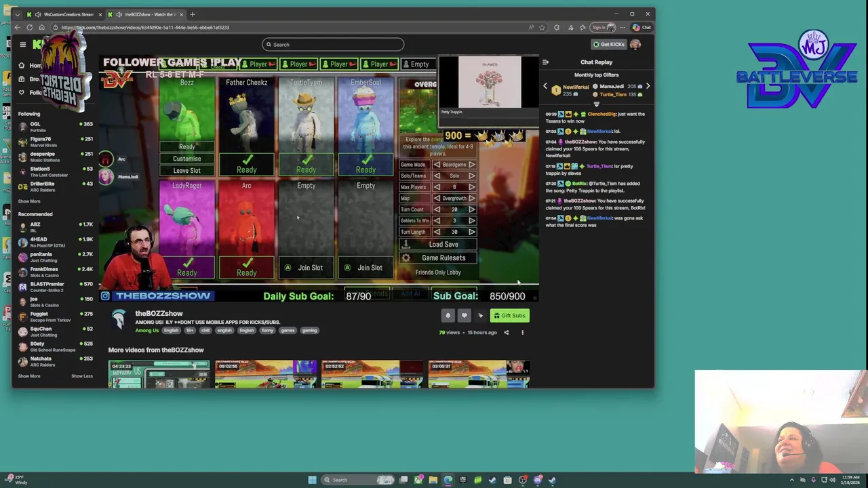Open the tab search dropdown

coord(18,14)
